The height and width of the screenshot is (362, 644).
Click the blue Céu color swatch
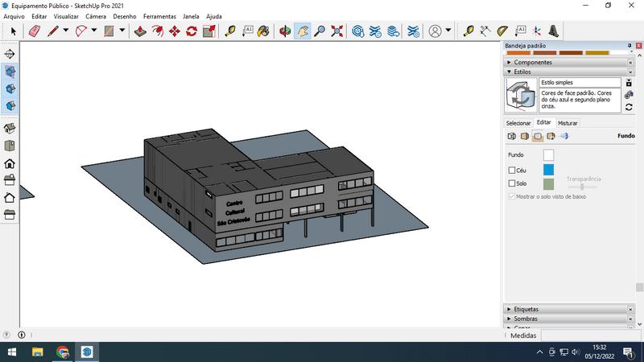click(x=548, y=170)
